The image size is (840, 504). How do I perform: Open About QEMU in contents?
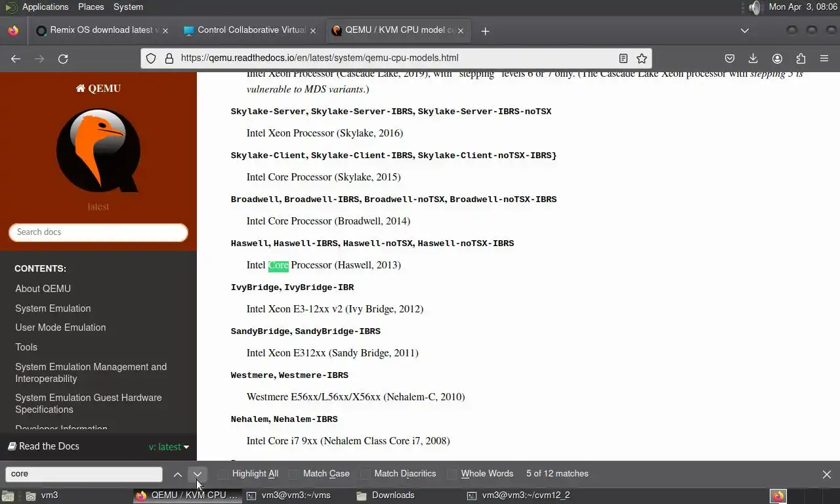(x=43, y=289)
